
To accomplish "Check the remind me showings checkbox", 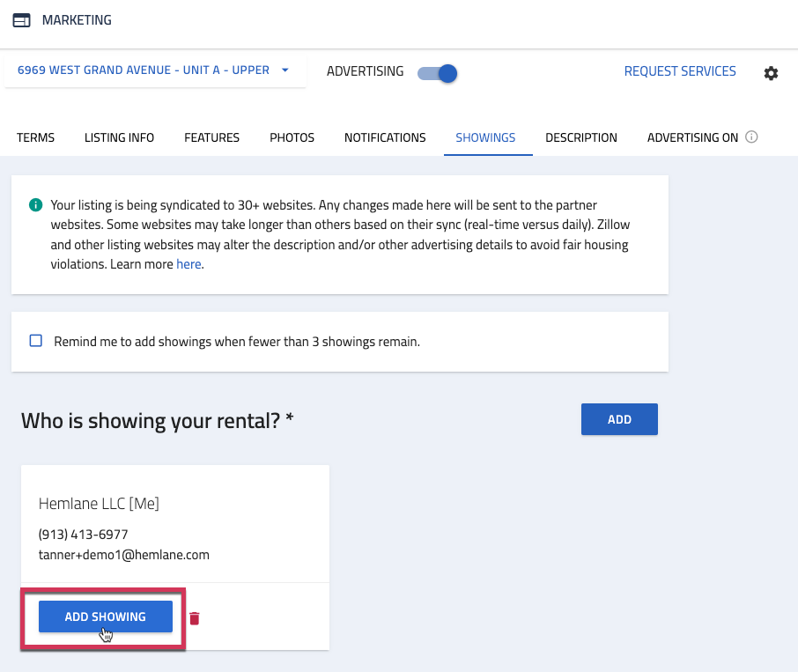I will tap(35, 341).
